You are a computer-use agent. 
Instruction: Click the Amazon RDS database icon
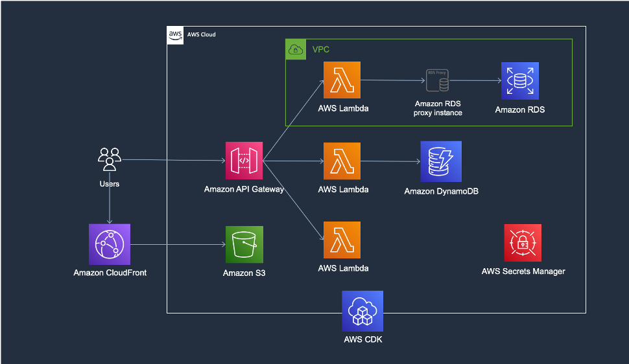click(x=520, y=80)
